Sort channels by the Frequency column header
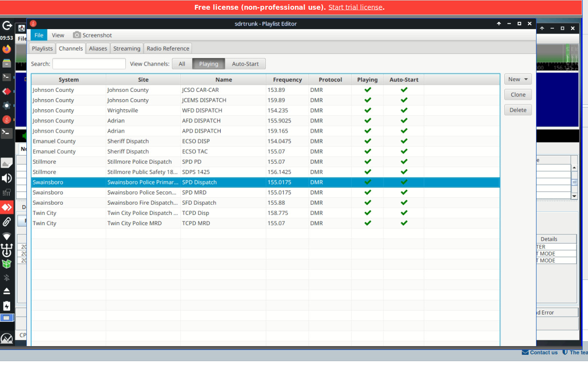 [287, 80]
